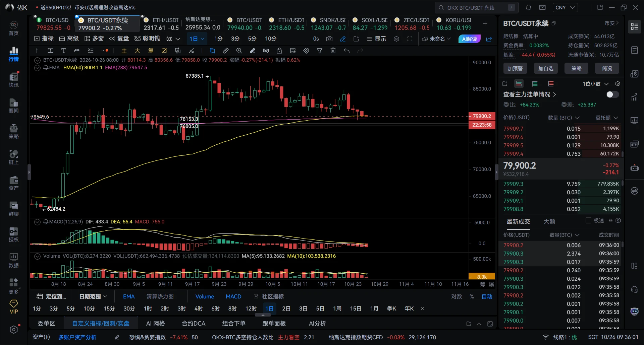This screenshot has width=644, height=345.
Task: Toggle the 查看主力挂单情况 switch
Action: [x=612, y=94]
